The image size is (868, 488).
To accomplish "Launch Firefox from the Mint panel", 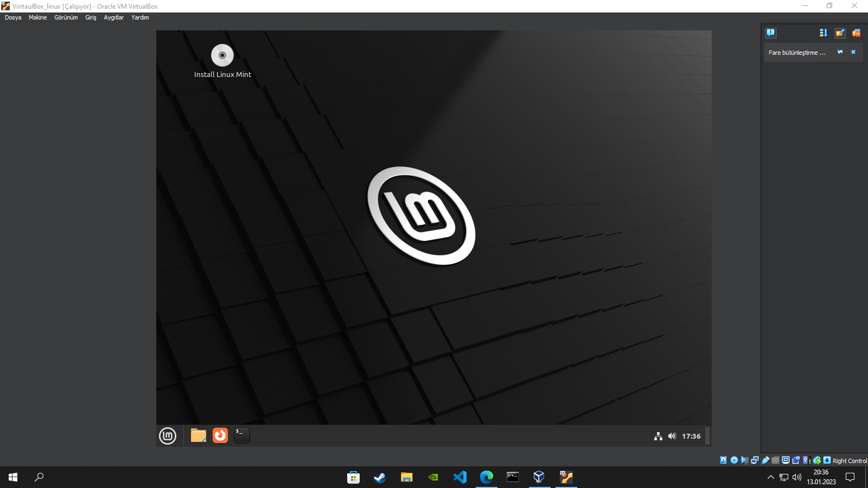I will tap(220, 435).
